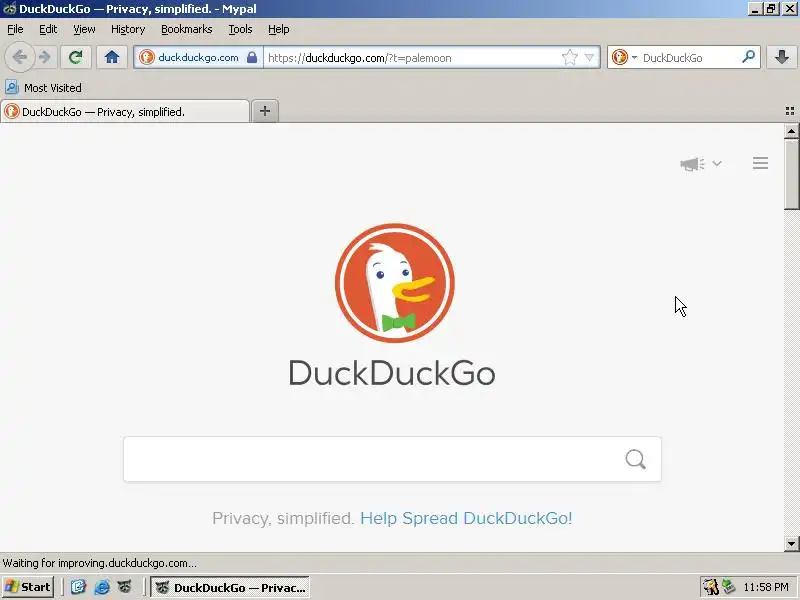Open the Windows Start menu
Screen dimensions: 800x600
click(28, 587)
